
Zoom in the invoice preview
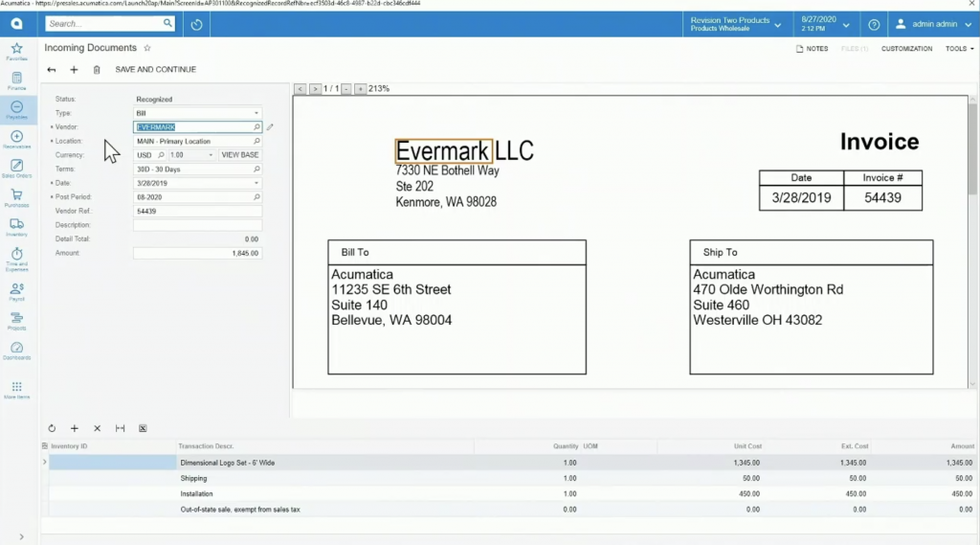[360, 89]
